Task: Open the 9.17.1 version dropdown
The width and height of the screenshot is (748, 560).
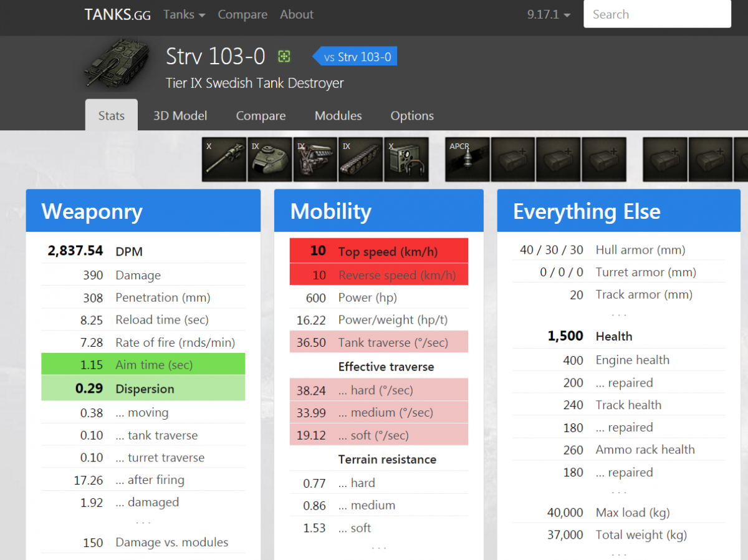Action: pyautogui.click(x=549, y=14)
